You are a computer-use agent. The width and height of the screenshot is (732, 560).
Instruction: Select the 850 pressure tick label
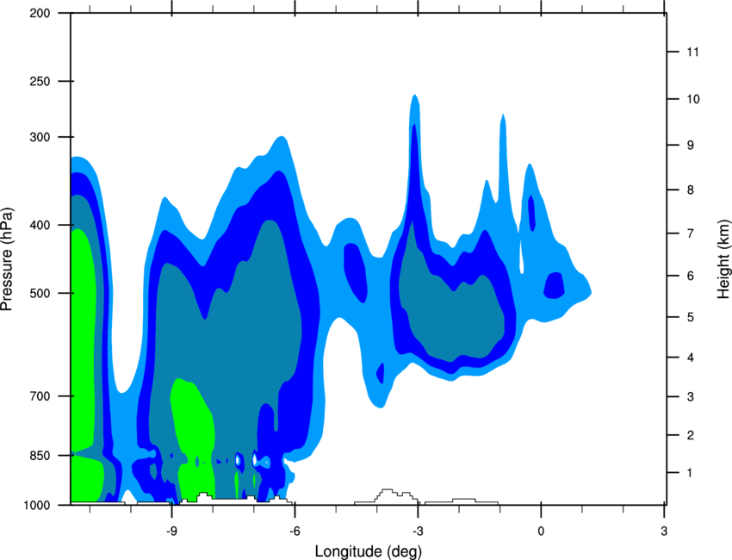40,456
